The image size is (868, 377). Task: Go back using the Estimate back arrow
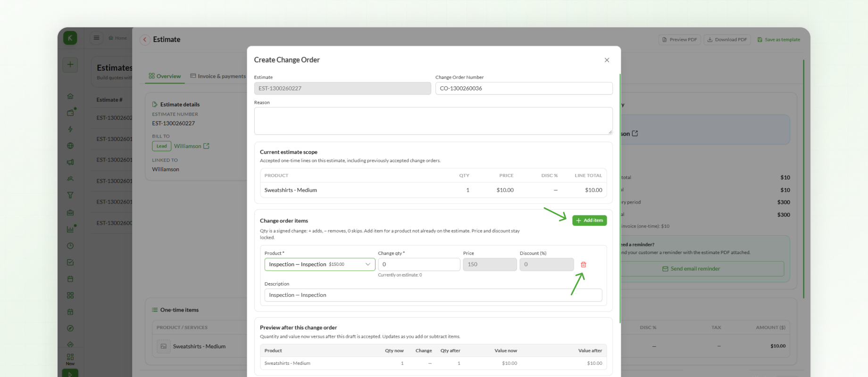click(x=145, y=40)
